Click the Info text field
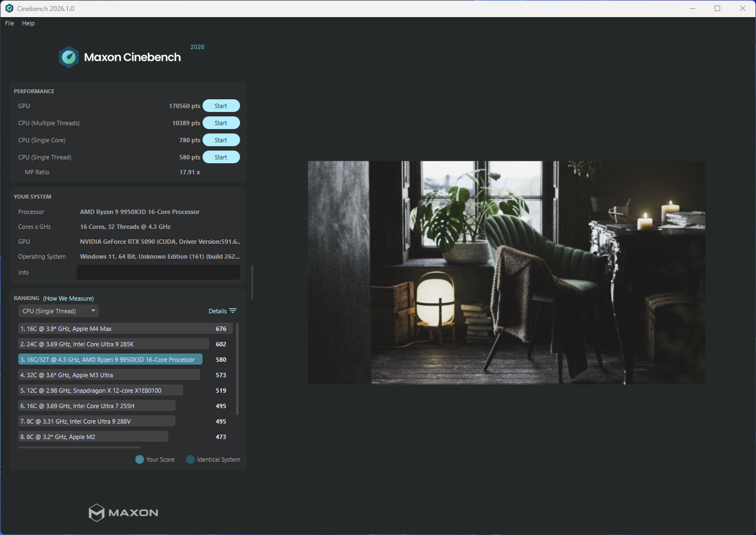 click(158, 272)
